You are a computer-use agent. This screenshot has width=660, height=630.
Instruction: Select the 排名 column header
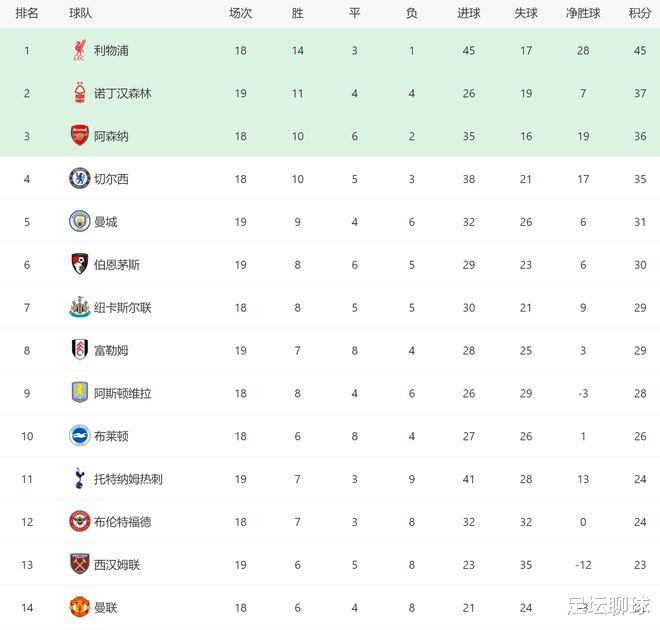click(x=27, y=13)
